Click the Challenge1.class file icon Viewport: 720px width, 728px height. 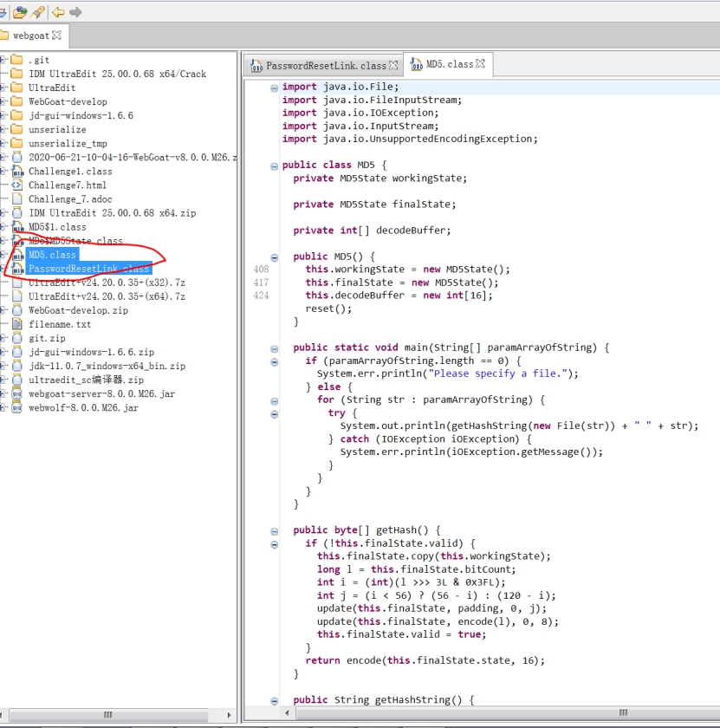[17, 172]
